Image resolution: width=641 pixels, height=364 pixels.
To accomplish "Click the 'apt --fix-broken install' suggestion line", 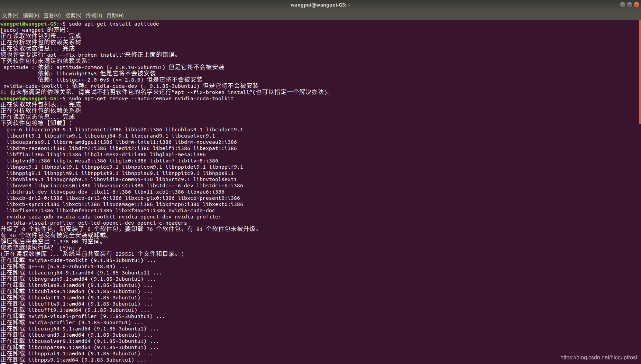I will point(90,55).
